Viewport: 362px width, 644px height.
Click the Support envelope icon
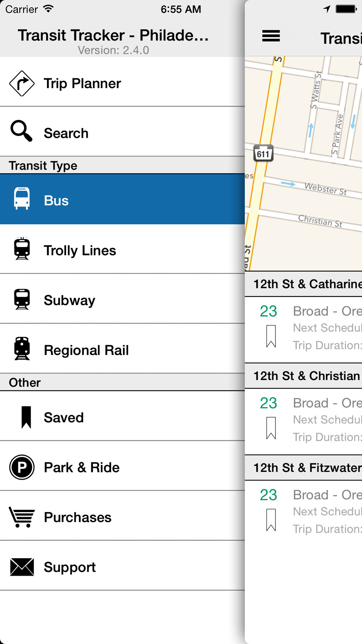22,567
